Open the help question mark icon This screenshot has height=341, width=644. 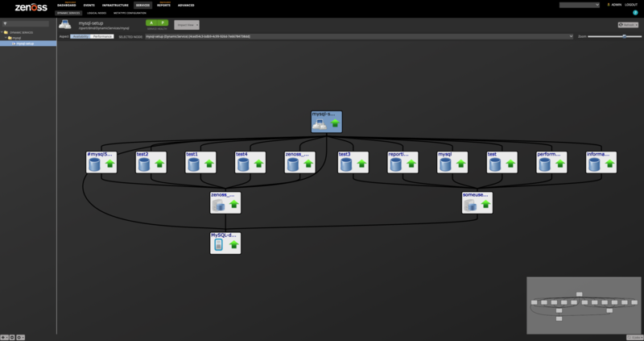click(x=635, y=13)
